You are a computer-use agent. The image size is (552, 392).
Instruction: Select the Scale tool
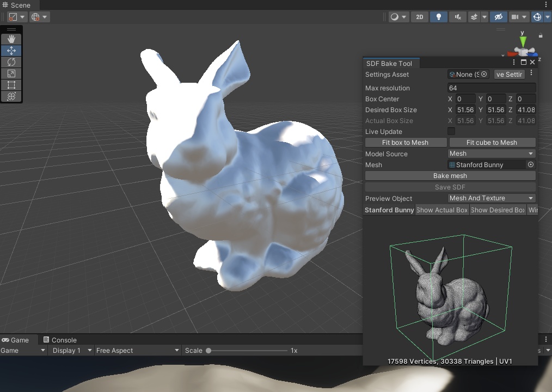(11, 73)
